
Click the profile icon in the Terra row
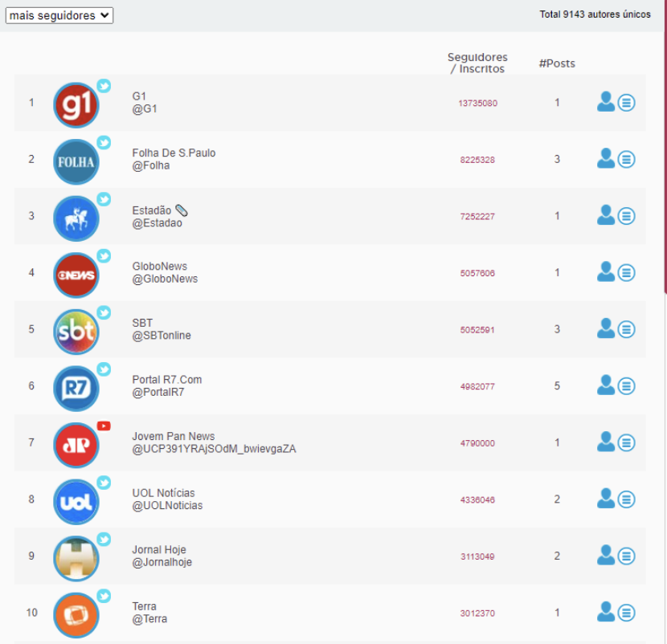[606, 612]
